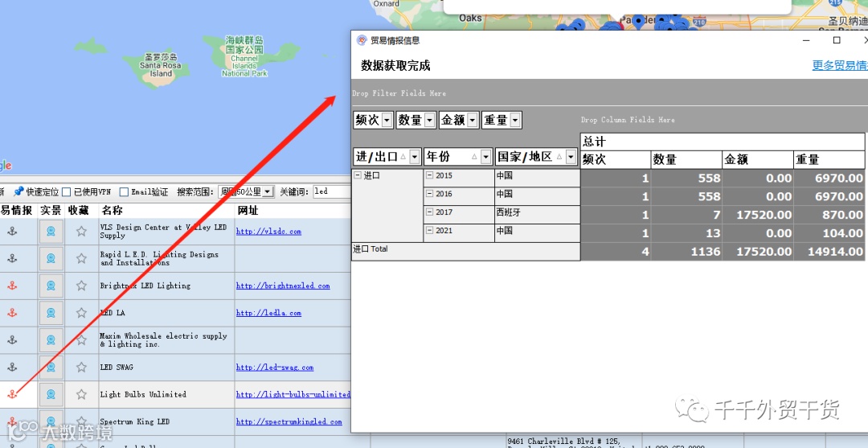
Task: Toggle favorite star for Brightnex LED Lighting
Action: pos(81,286)
